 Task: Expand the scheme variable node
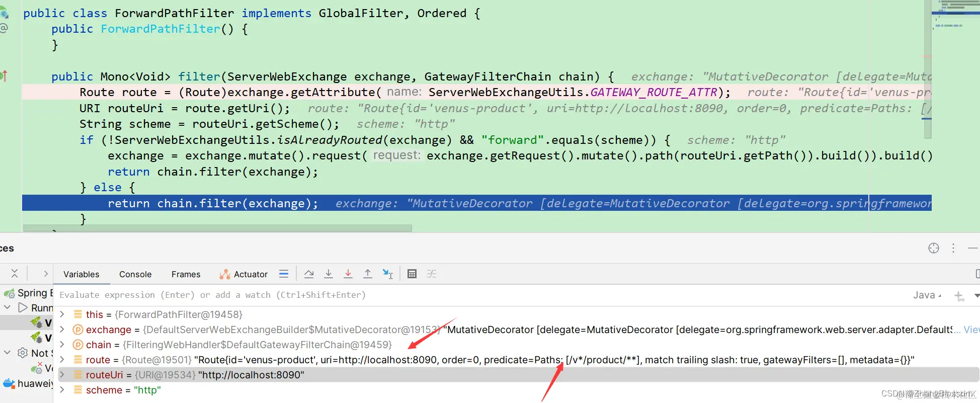coord(62,390)
